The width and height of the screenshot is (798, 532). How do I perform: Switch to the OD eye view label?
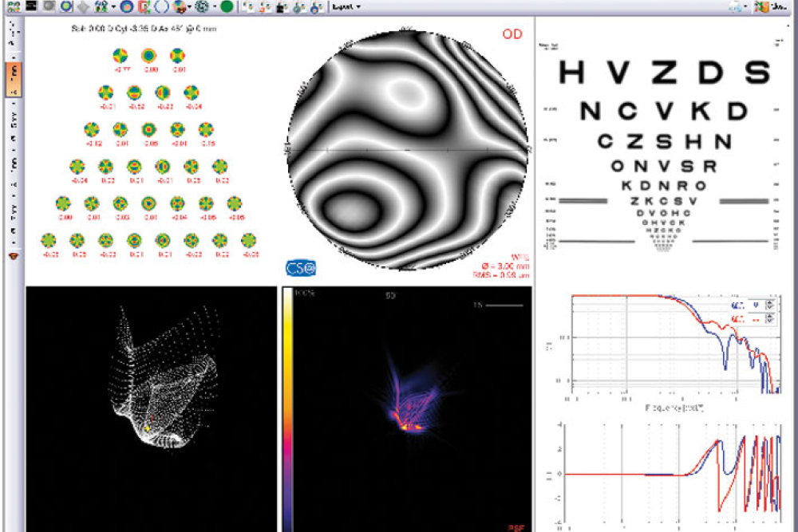pos(512,34)
